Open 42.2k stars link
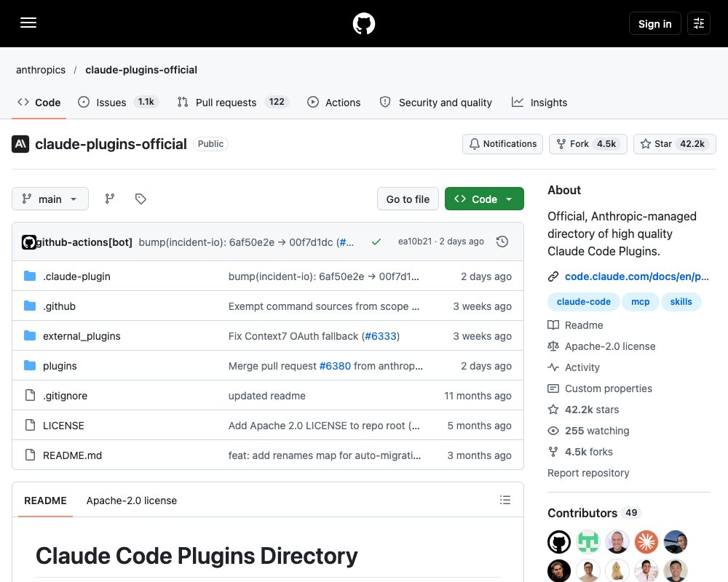Viewport: 728px width, 582px height. (x=583, y=410)
